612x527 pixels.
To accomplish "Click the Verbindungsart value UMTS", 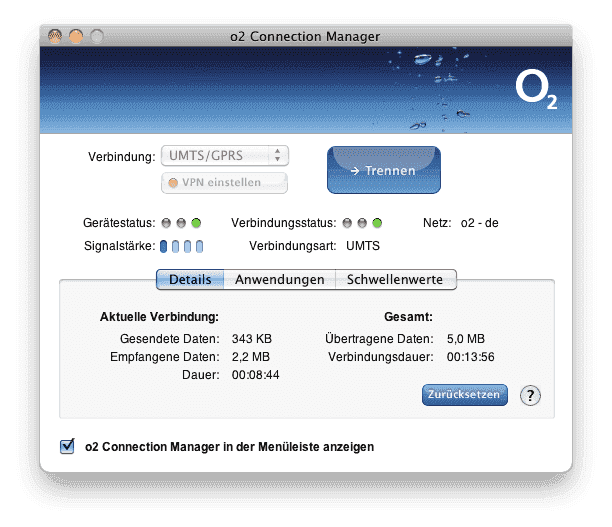I will pyautogui.click(x=363, y=246).
